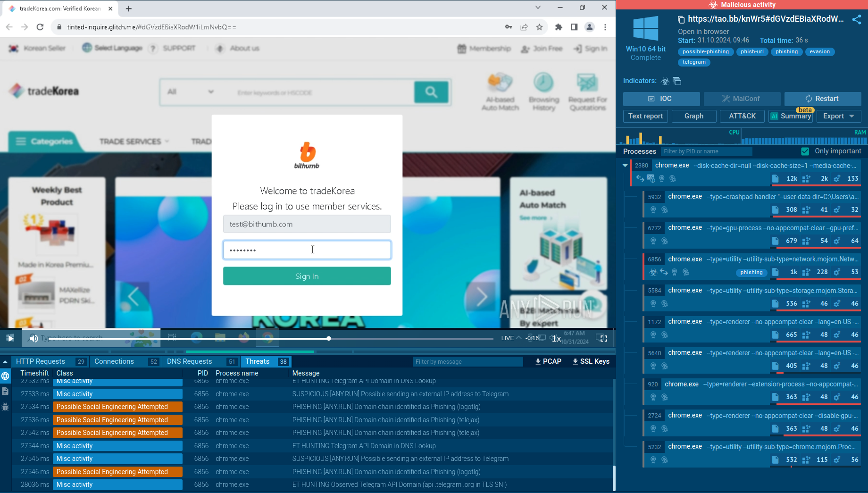Click the globe network icon in sidebar

[x=5, y=376]
